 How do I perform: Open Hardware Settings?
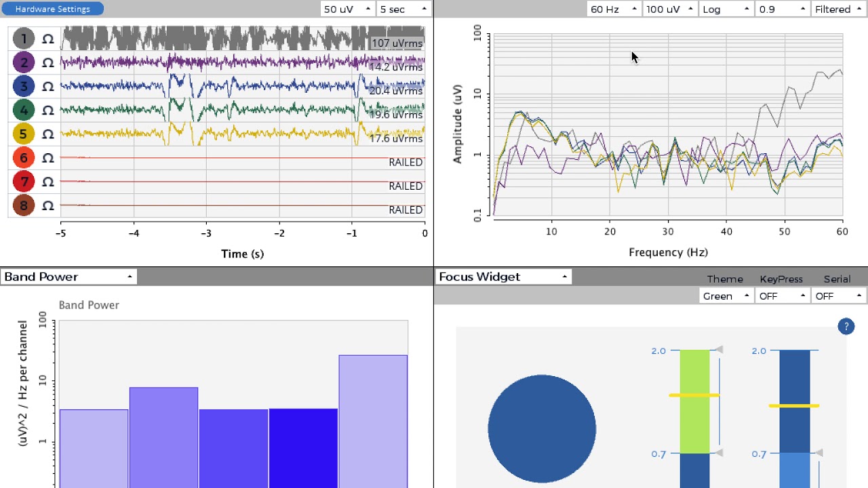[53, 9]
